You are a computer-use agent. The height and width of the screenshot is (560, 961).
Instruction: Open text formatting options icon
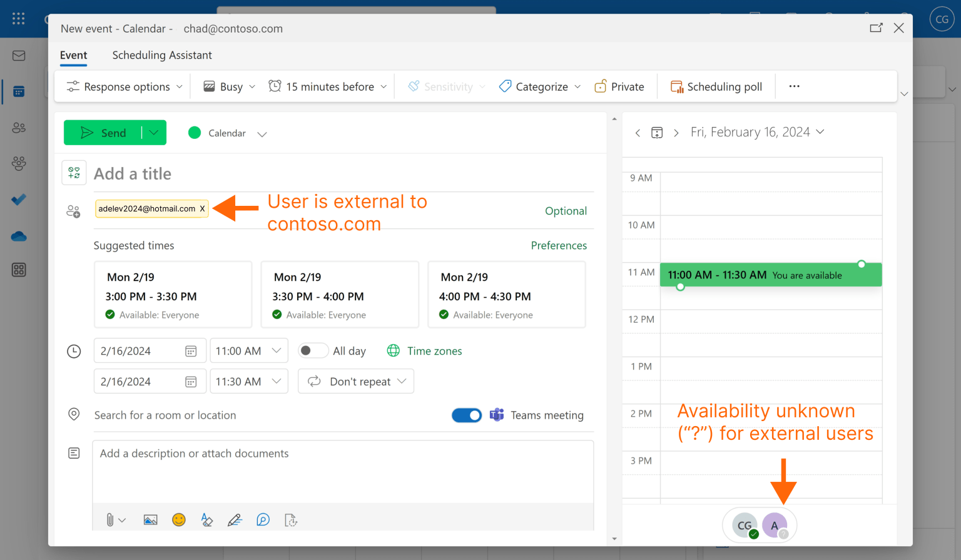[207, 519]
